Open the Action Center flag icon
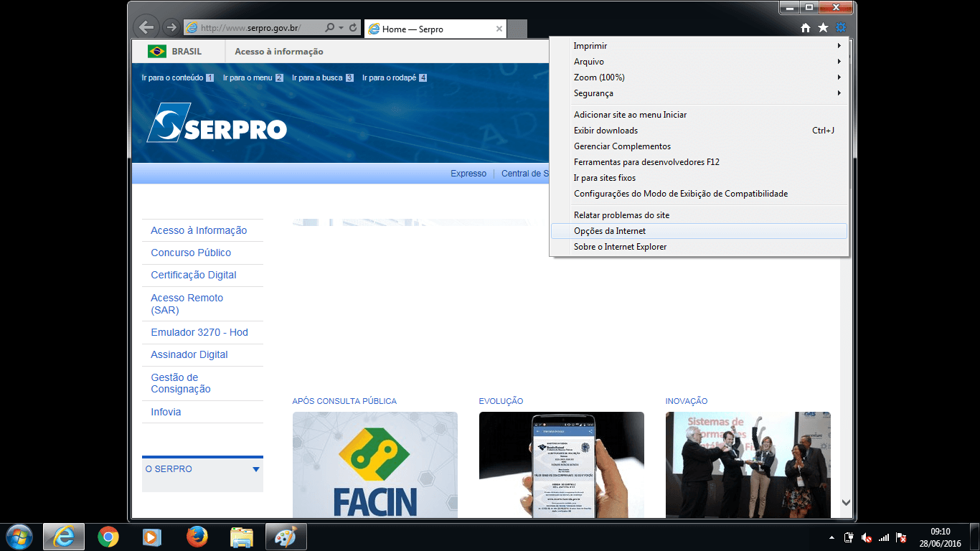The height and width of the screenshot is (551, 980). click(902, 537)
